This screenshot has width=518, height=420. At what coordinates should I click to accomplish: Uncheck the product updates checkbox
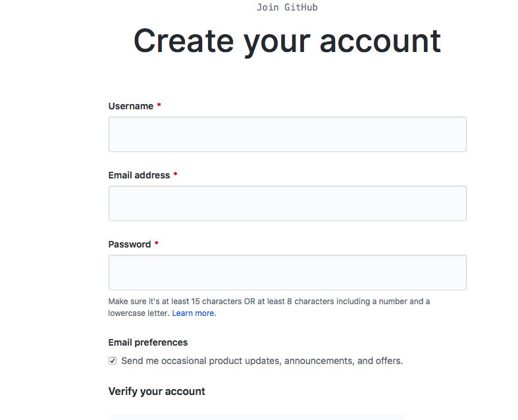click(x=113, y=361)
